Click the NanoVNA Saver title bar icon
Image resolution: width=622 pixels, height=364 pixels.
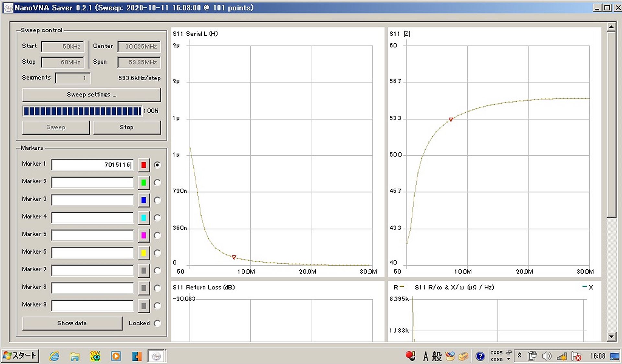click(x=8, y=8)
